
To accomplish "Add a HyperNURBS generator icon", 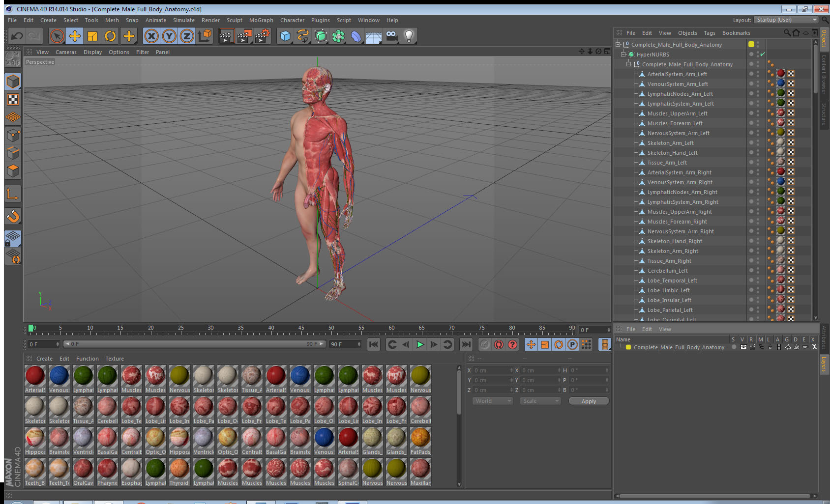I will (x=321, y=36).
